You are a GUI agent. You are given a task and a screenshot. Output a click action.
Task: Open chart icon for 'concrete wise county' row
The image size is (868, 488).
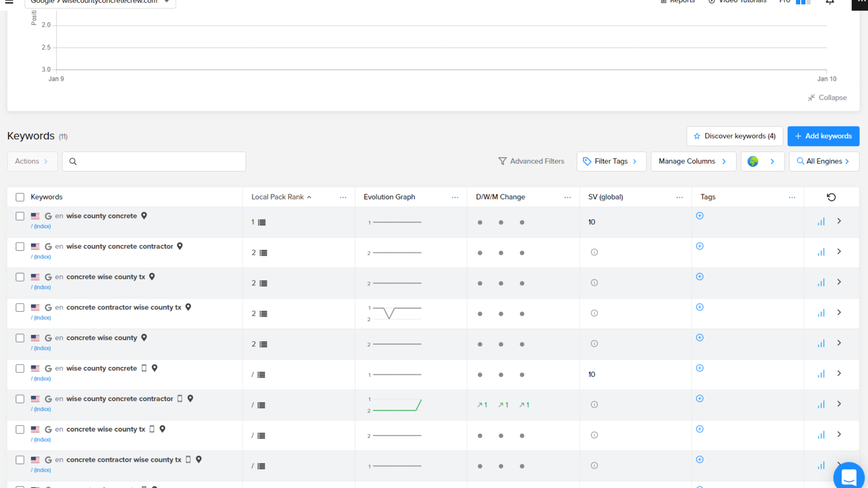(821, 344)
